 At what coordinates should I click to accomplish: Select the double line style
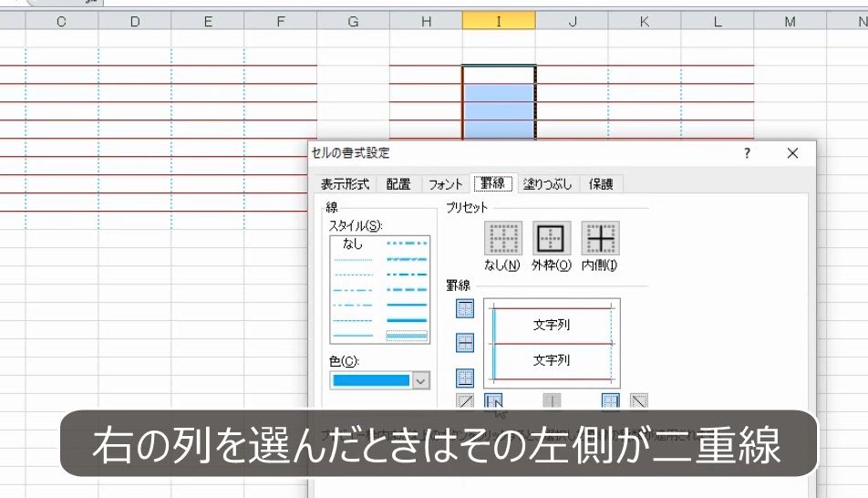[407, 336]
